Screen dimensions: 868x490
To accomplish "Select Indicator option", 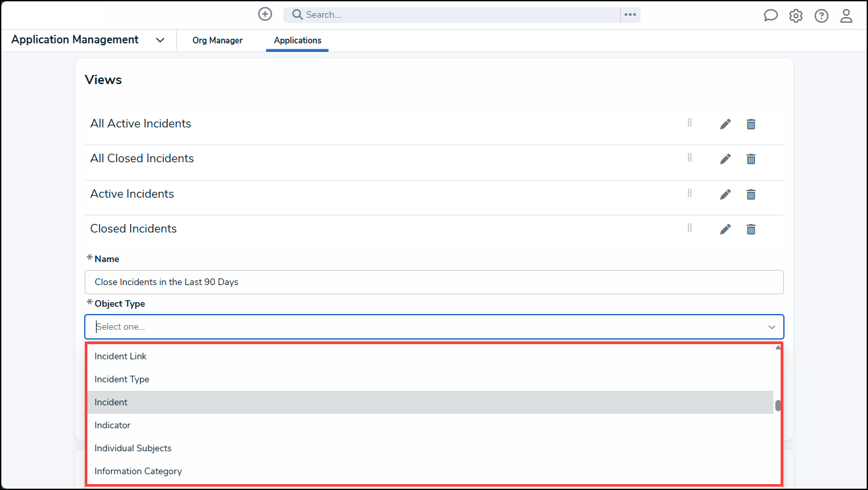I will coord(430,425).
